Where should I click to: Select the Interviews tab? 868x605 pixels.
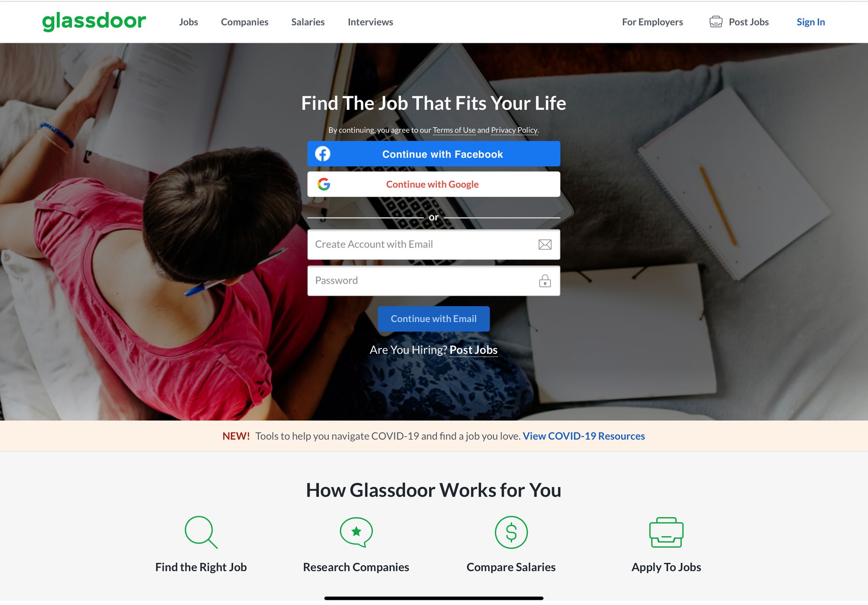tap(370, 21)
